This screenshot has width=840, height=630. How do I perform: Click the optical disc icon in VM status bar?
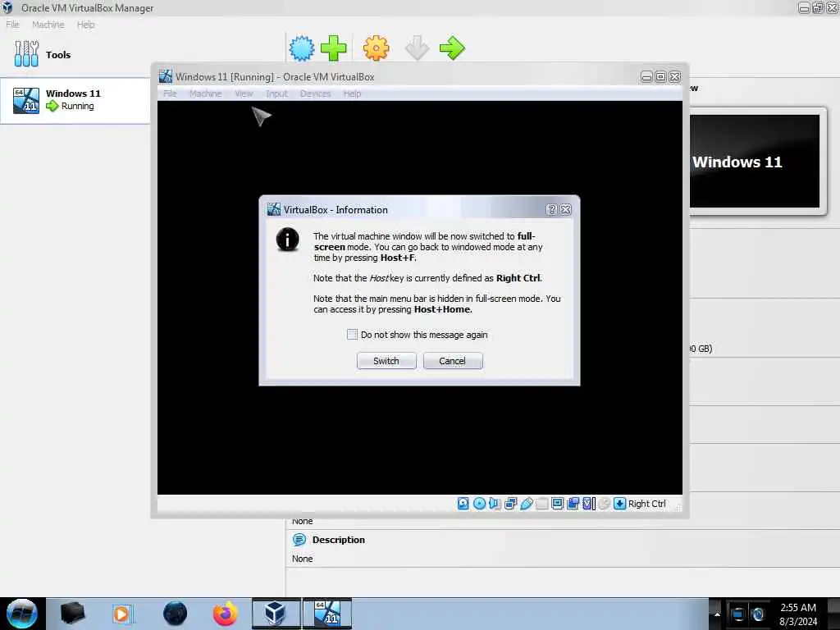click(x=479, y=504)
